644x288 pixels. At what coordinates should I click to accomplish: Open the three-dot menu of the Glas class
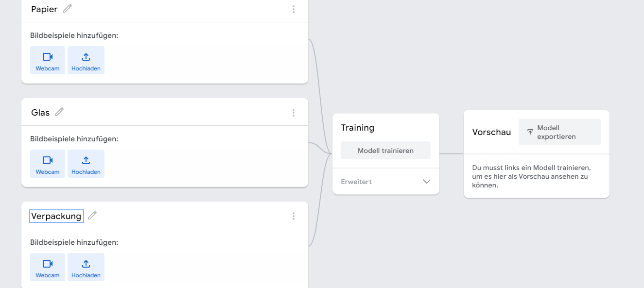click(294, 112)
